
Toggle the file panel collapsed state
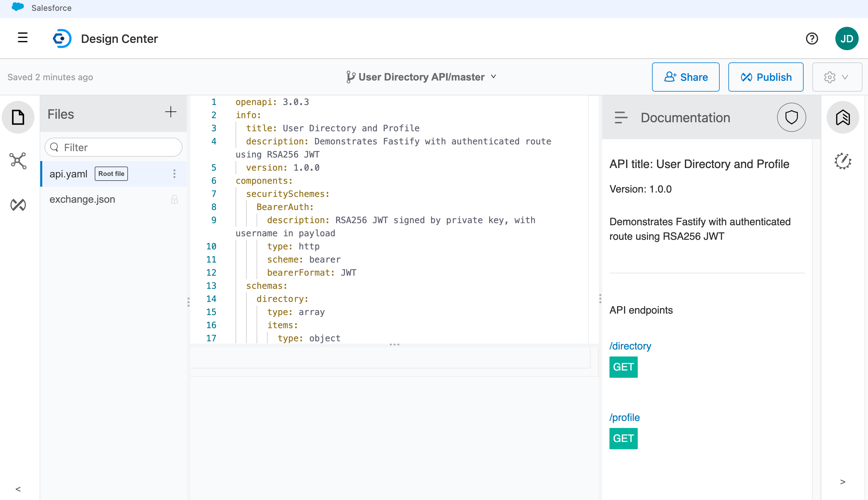click(x=18, y=489)
